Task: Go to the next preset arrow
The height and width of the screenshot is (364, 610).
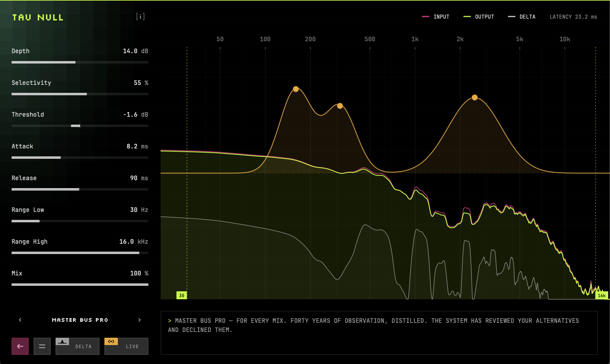Action: point(140,320)
